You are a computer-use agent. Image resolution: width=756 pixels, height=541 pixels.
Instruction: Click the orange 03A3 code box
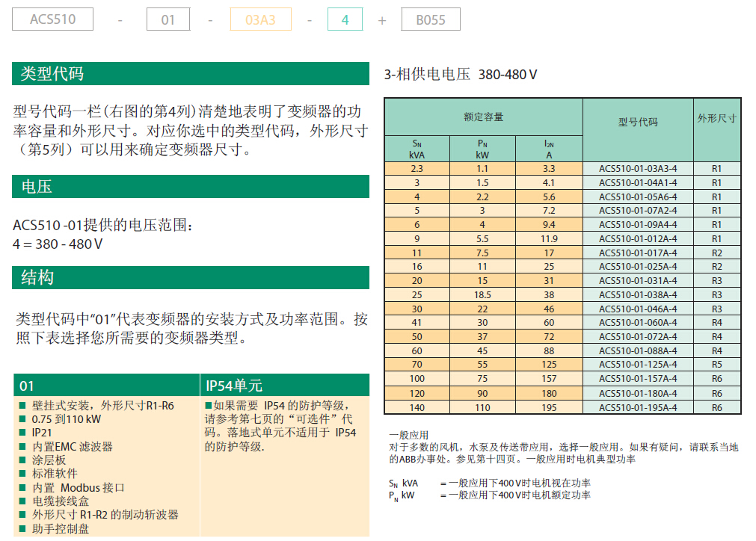[260, 19]
